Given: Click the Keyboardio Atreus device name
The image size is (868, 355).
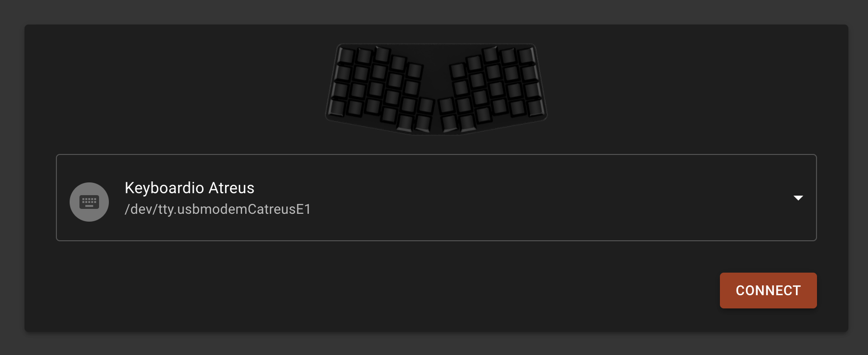Looking at the screenshot, I should pyautogui.click(x=190, y=188).
